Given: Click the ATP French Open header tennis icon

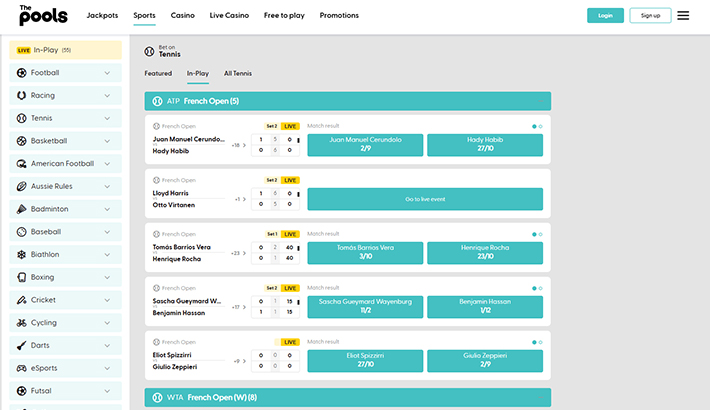Looking at the screenshot, I should (x=157, y=101).
